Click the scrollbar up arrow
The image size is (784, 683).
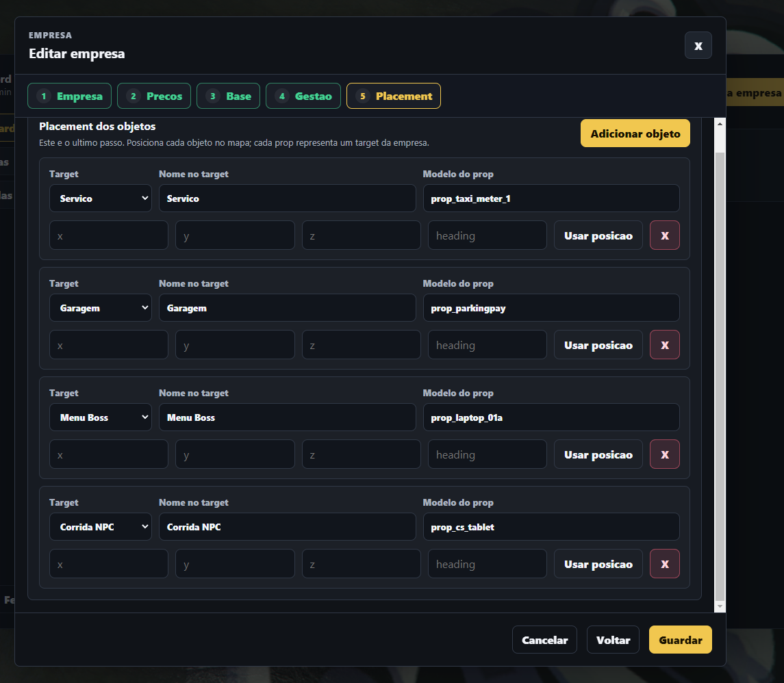pos(720,123)
